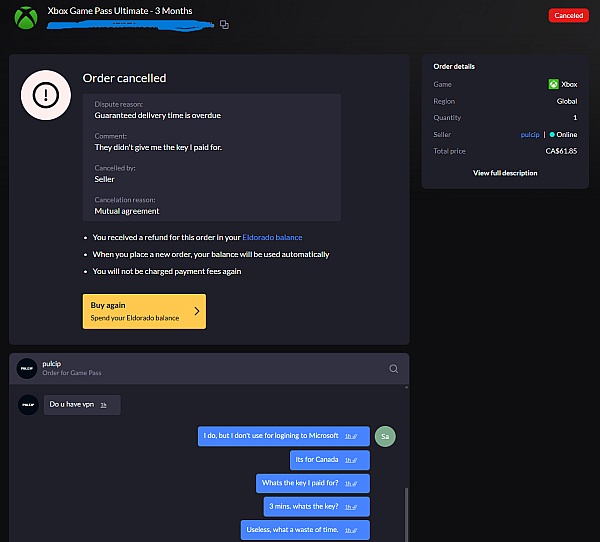
Task: Click the Xbox logo icon in header
Action: (x=26, y=18)
